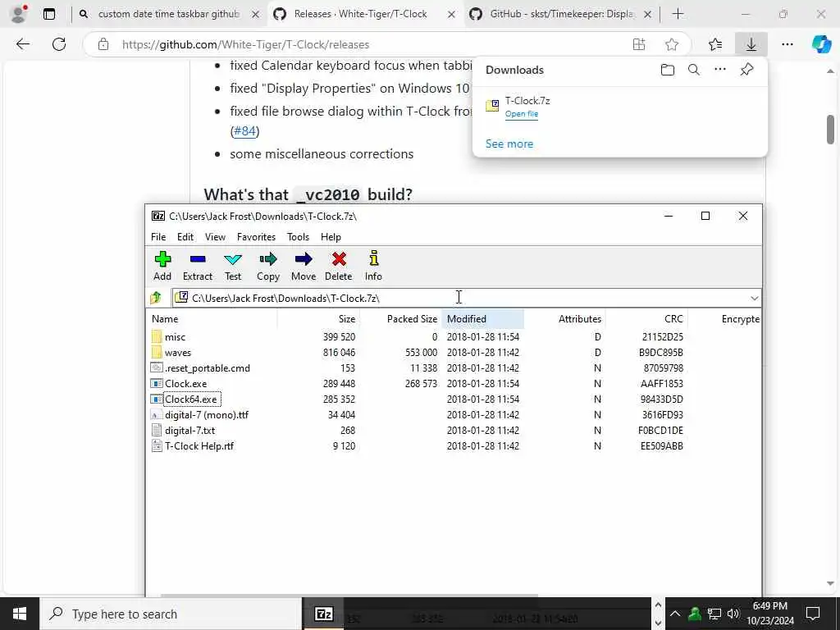Open more options in Downloads panel
The image size is (840, 630).
point(720,70)
